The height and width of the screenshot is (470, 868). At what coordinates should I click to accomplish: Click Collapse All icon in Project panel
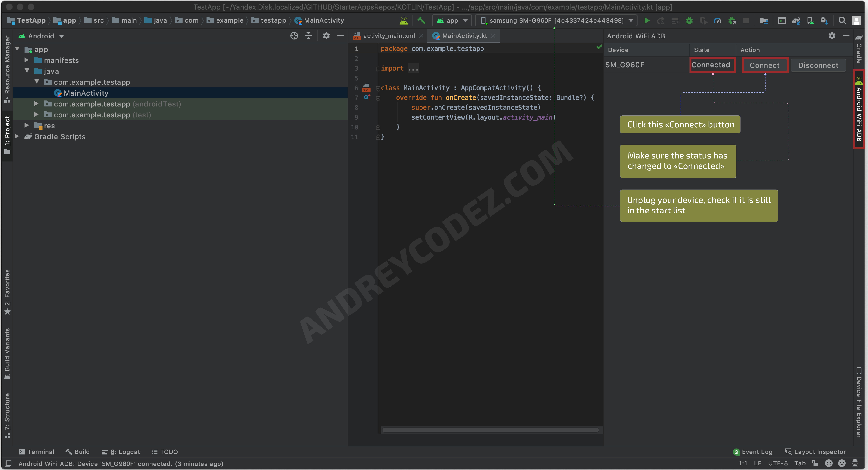click(x=308, y=36)
